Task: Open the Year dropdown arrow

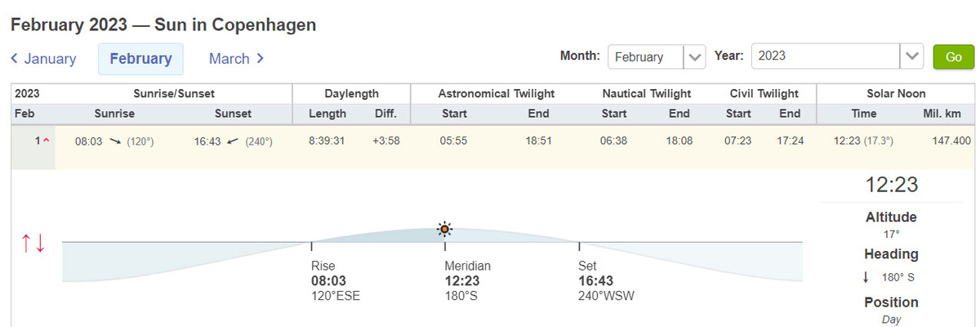Action: pyautogui.click(x=911, y=57)
